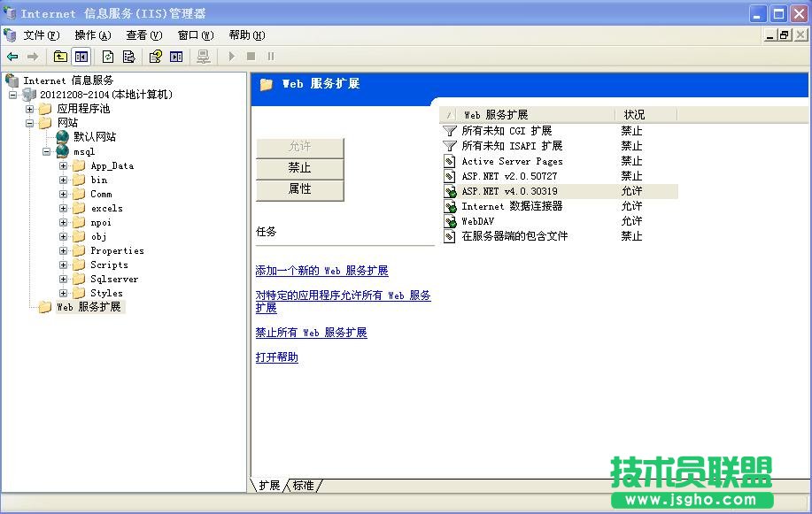Viewport: 812px width, 514px height.
Task: Click the Back navigation arrow
Action: coord(12,56)
